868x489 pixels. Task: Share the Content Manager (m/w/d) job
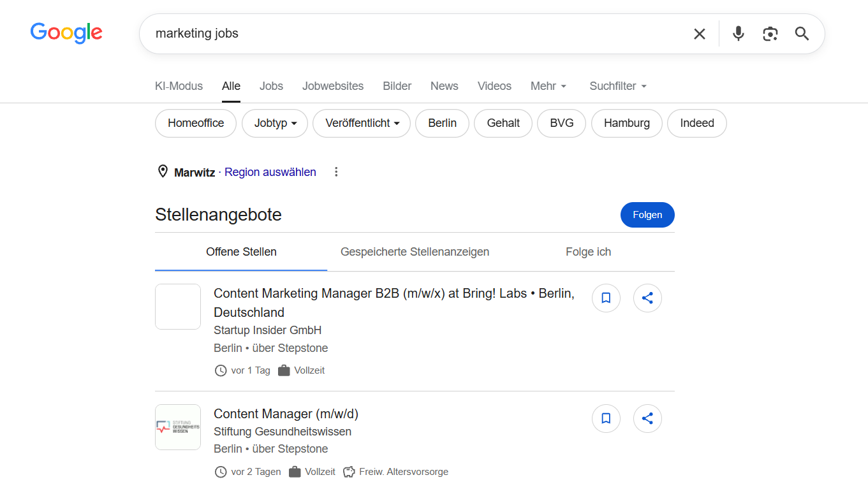[x=647, y=418]
